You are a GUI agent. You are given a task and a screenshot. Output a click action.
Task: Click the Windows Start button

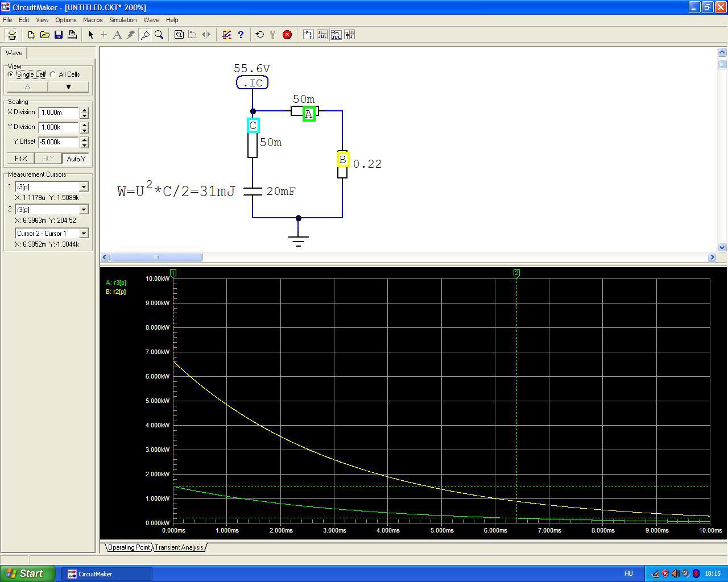(x=28, y=573)
